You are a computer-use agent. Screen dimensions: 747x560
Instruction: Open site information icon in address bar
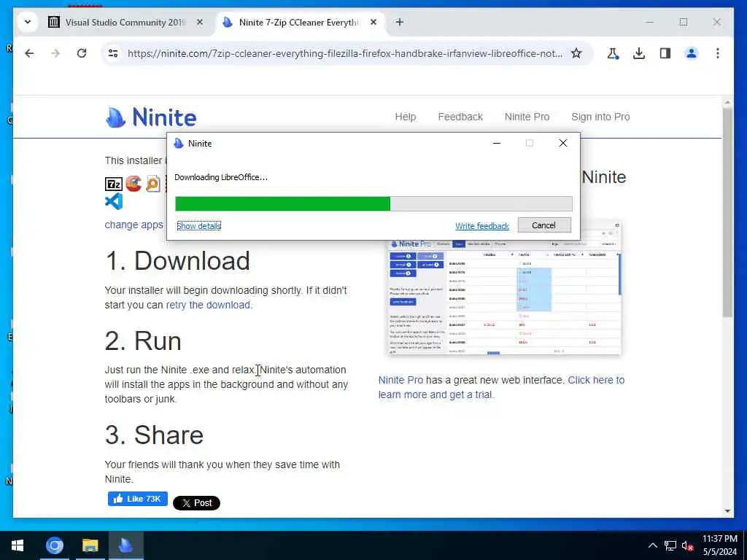click(x=113, y=53)
